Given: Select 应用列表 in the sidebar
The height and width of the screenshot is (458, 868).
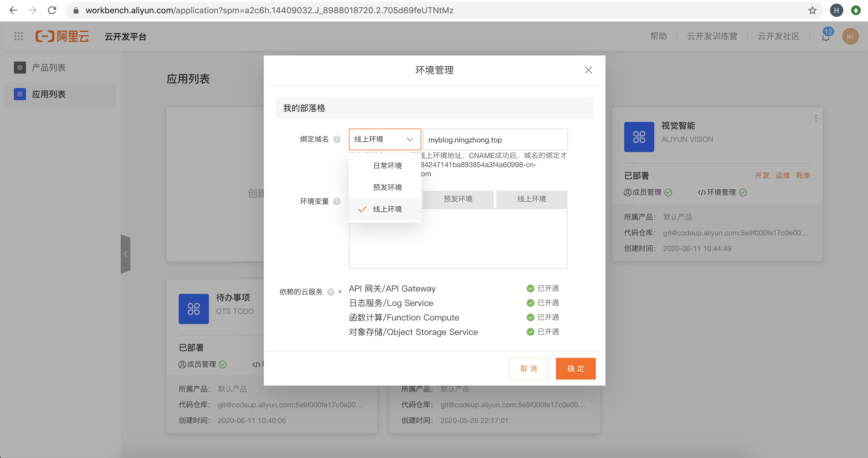Looking at the screenshot, I should 60,94.
